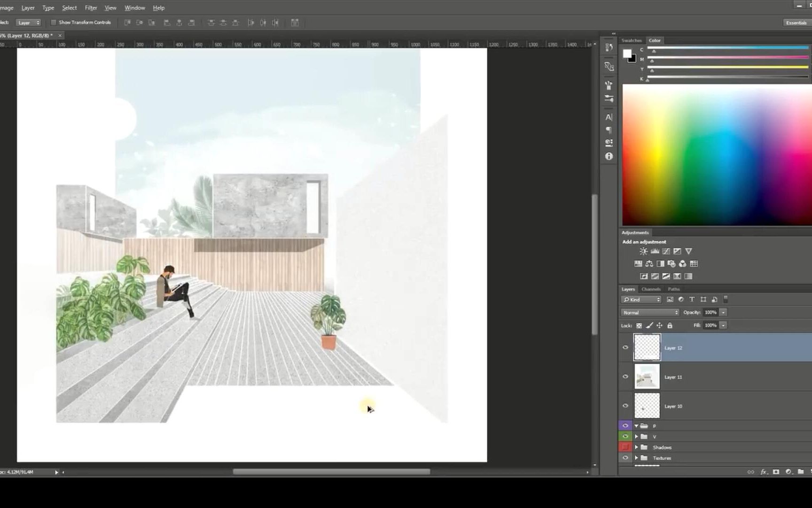812x508 pixels.
Task: Toggle lock all
Action: pos(670,325)
